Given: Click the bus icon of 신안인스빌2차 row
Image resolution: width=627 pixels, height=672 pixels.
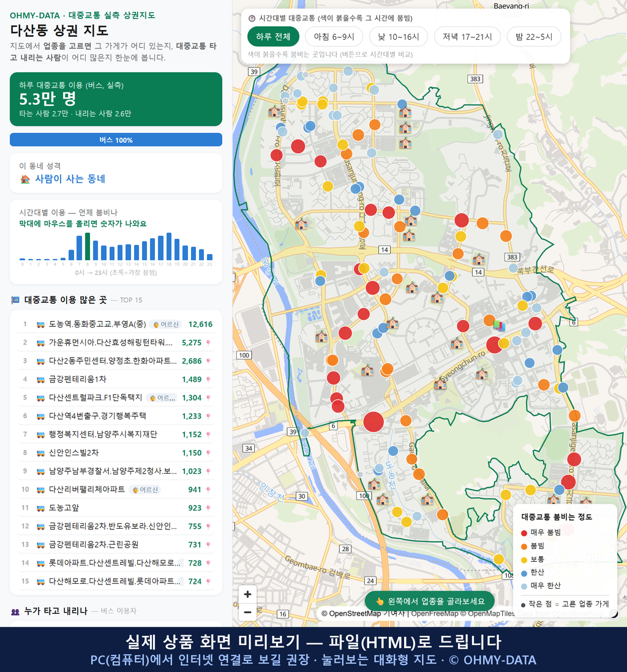Looking at the screenshot, I should pos(41,453).
